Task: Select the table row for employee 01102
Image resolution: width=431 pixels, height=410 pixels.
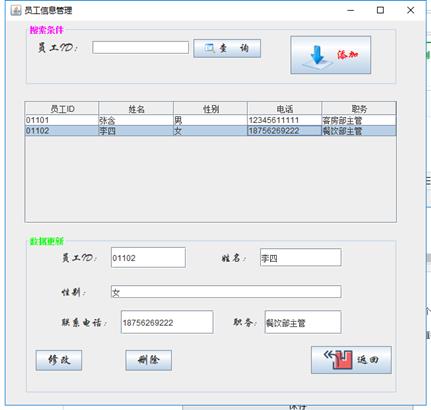Action: [210, 131]
